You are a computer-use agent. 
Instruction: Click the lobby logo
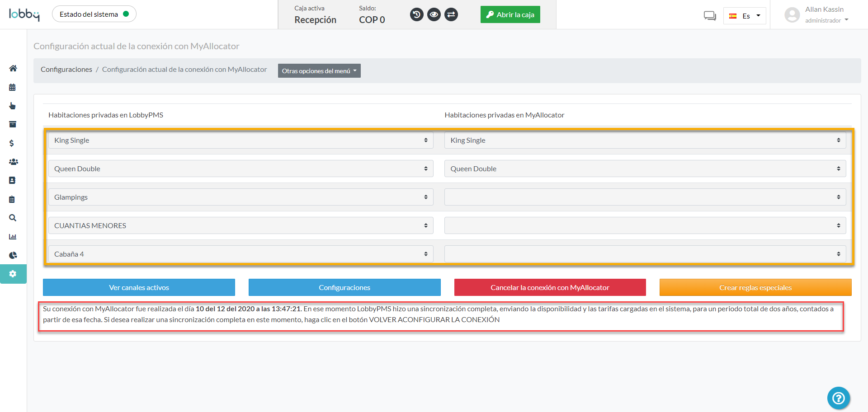coord(24,14)
